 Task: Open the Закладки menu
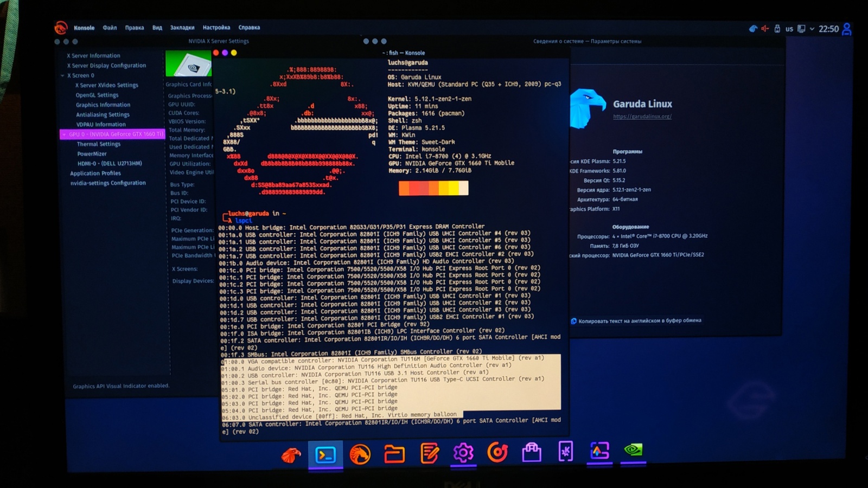tap(182, 28)
